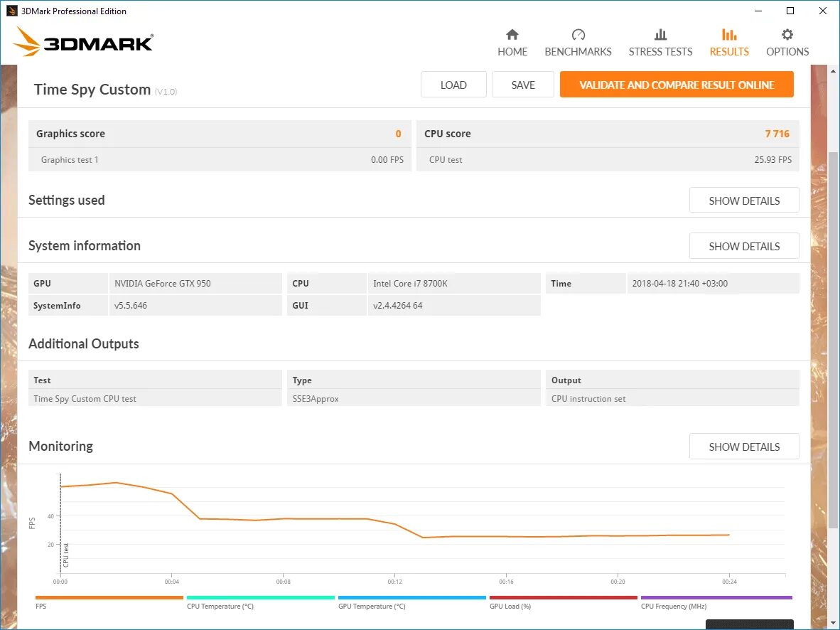Click the Benchmarks gauge icon

578,35
